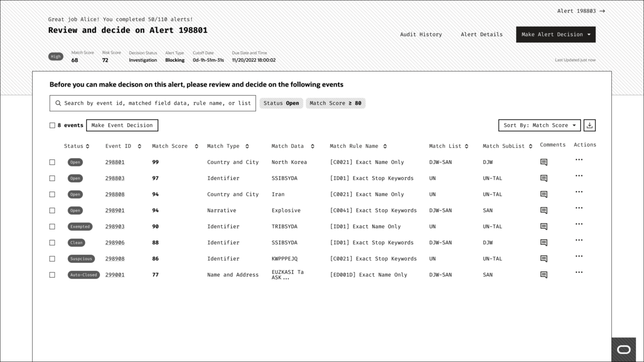Open actions menu for event 298901
Image resolution: width=644 pixels, height=362 pixels.
(x=579, y=208)
